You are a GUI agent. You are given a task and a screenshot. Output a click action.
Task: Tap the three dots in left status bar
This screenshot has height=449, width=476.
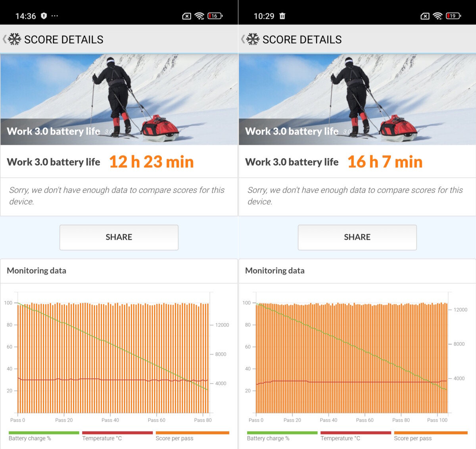[x=55, y=16]
